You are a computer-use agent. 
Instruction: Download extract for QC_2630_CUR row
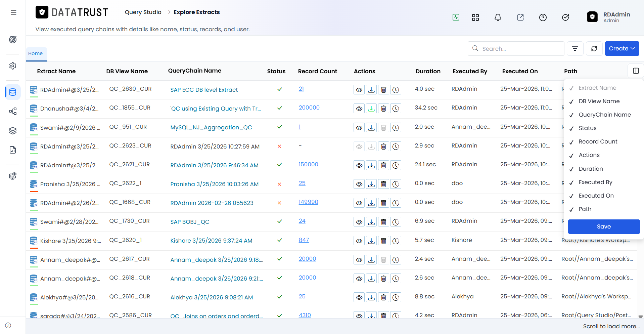pos(371,90)
